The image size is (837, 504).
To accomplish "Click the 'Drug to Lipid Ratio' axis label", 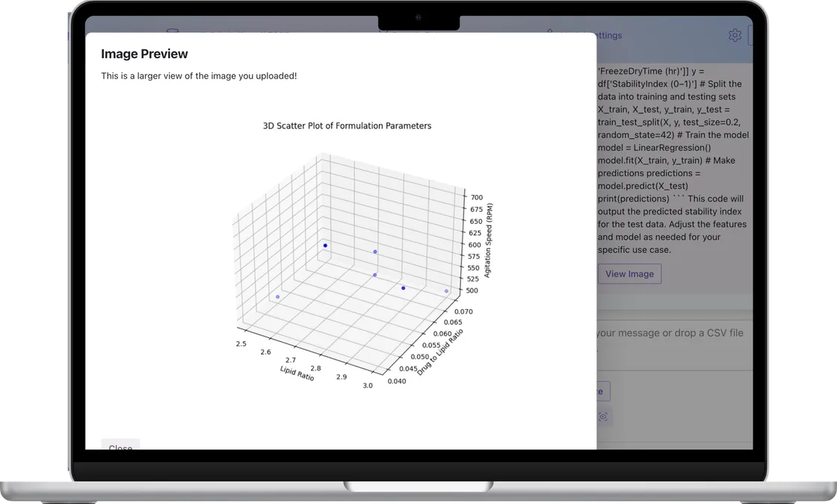I will (440, 352).
